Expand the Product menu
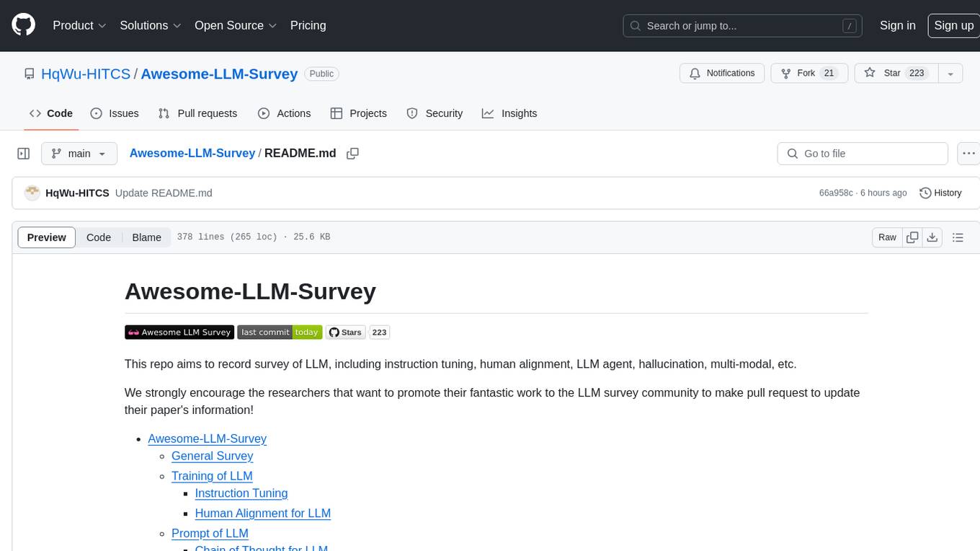The width and height of the screenshot is (980, 551). [79, 25]
